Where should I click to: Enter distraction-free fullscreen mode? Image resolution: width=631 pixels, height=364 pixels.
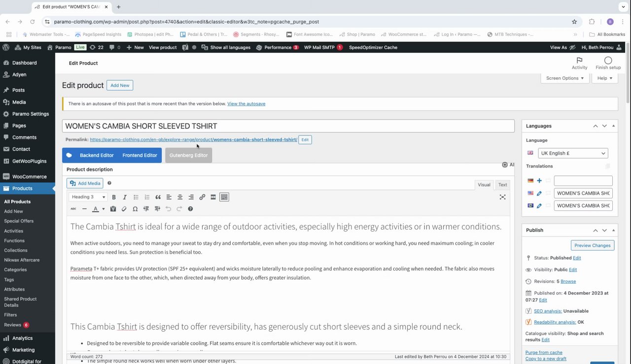502,197
